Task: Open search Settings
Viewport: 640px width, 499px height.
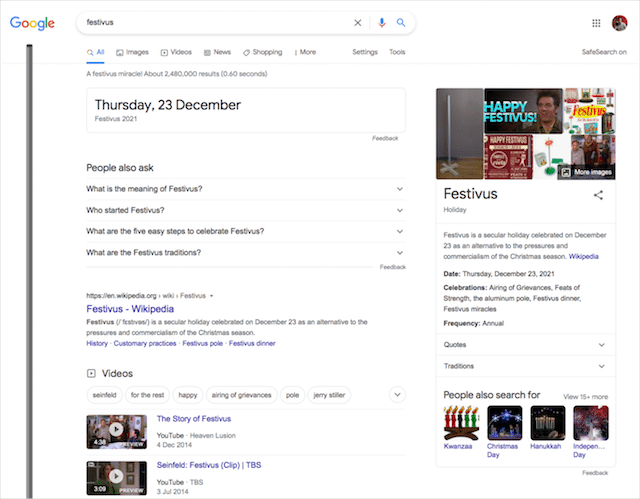Action: pyautogui.click(x=365, y=52)
